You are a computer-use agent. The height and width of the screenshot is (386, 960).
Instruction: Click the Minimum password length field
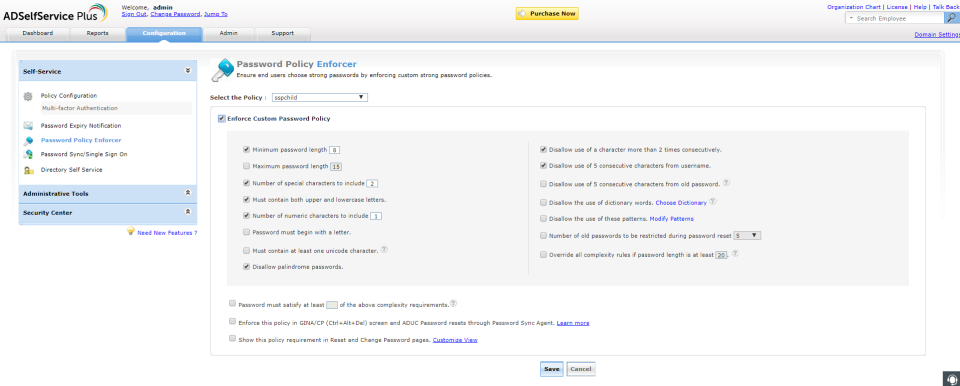coord(334,149)
